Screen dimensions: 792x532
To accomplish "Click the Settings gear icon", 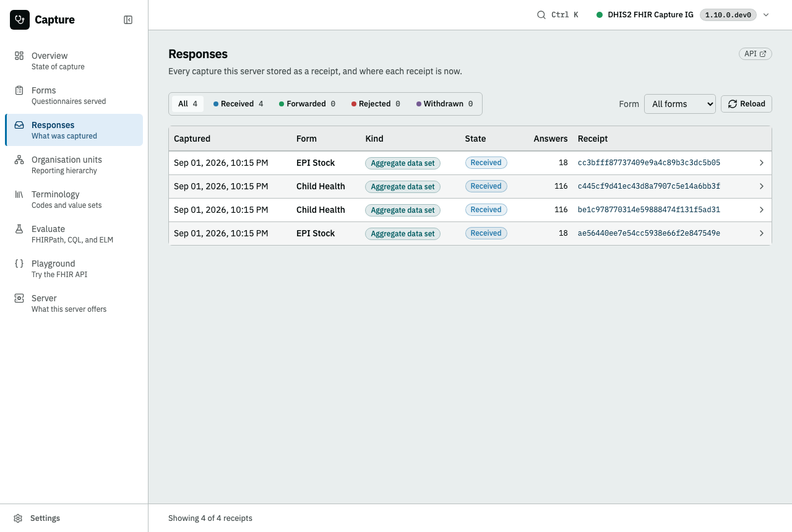I will [x=19, y=518].
